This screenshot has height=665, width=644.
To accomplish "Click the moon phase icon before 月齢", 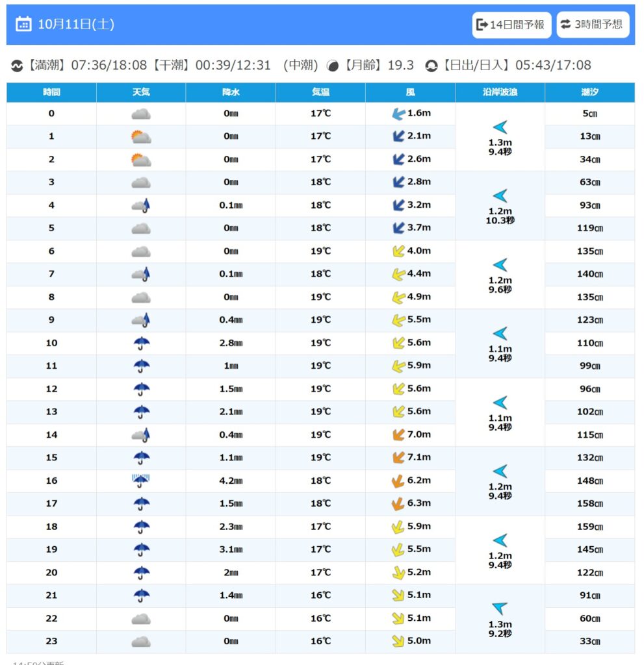I will coord(333,66).
